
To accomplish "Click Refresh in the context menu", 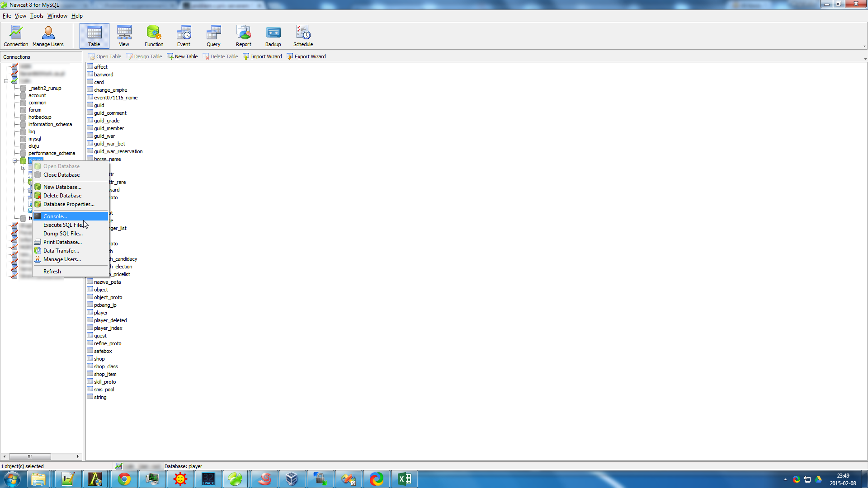I will (x=71, y=272).
